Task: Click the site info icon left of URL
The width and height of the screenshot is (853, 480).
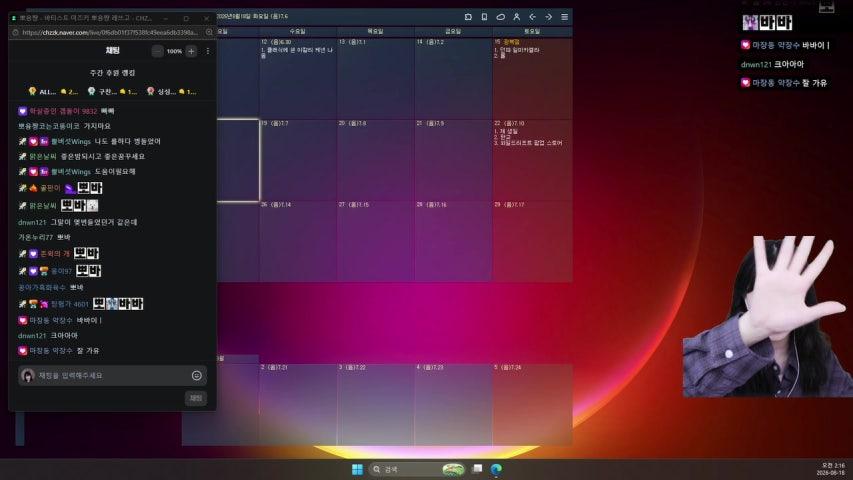Action: click(x=15, y=33)
